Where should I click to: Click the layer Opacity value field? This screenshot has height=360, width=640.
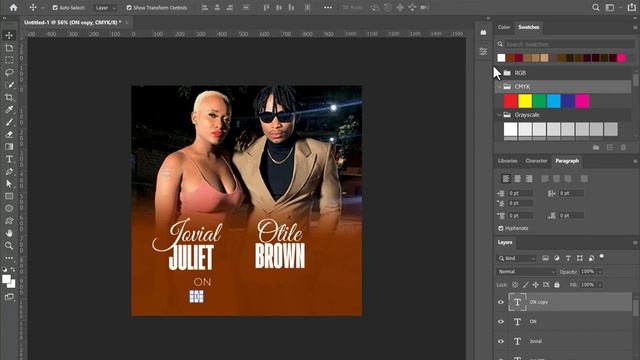click(x=588, y=272)
